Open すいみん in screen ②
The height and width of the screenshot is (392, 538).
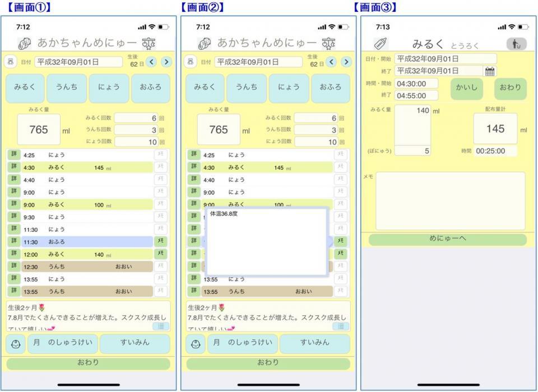point(314,344)
